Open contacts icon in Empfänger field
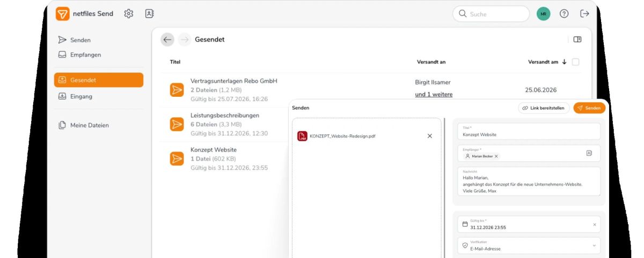The height and width of the screenshot is (258, 644). pyautogui.click(x=589, y=153)
